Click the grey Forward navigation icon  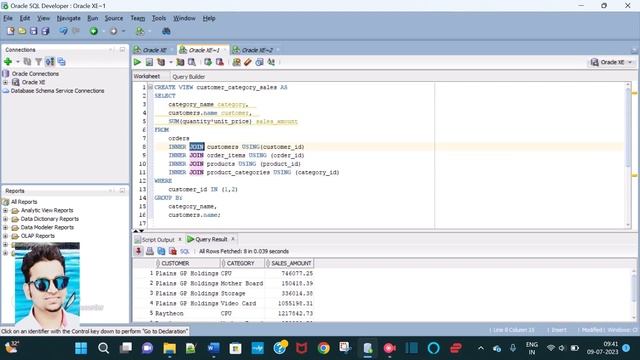click(113, 31)
